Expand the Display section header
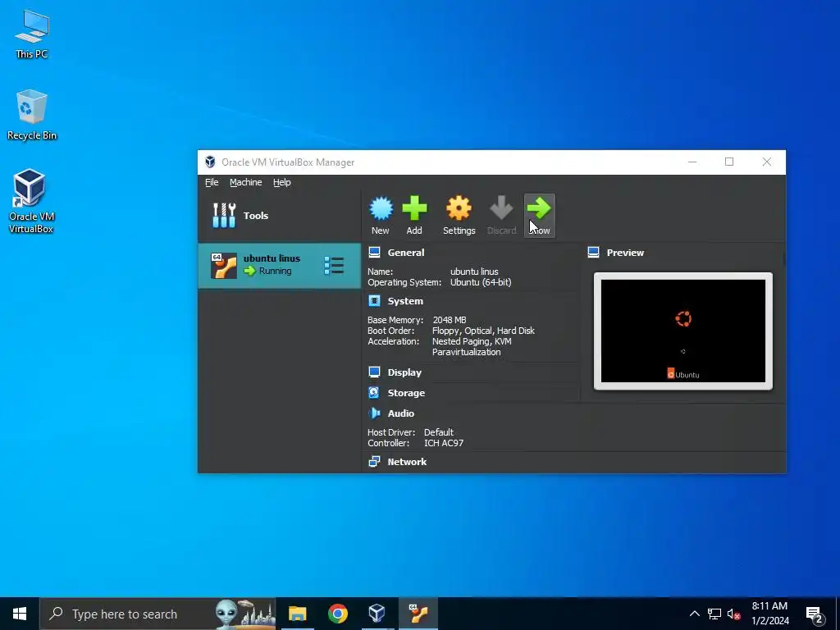The image size is (840, 630). (x=404, y=372)
